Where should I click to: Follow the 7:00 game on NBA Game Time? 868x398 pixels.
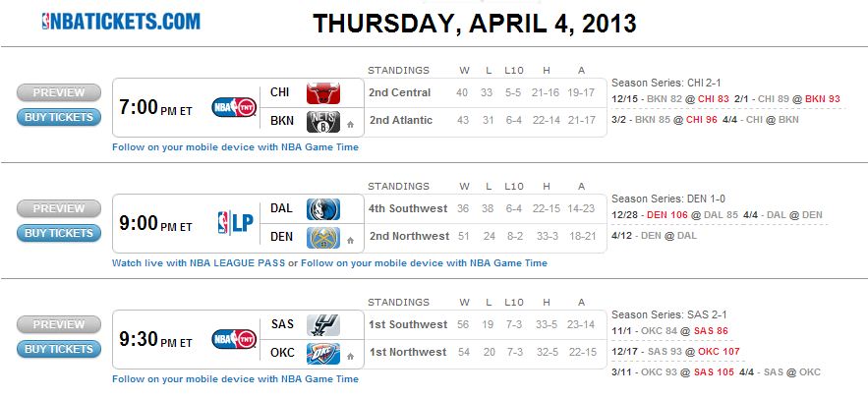tap(235, 147)
